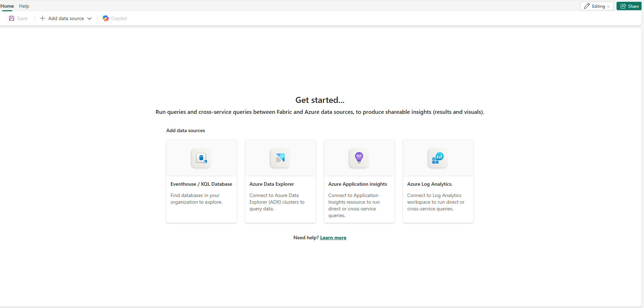Click the Azure Log Analytics icon
The width and height of the screenshot is (644, 308).
438,158
